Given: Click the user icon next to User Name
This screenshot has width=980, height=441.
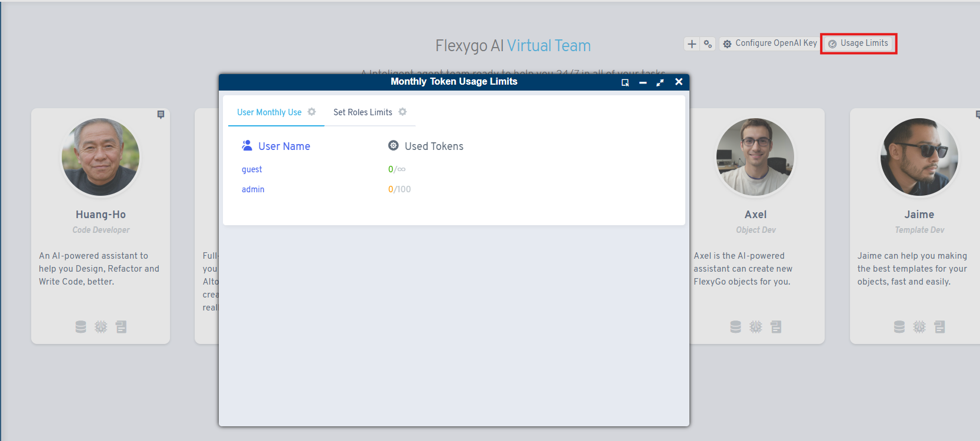Looking at the screenshot, I should 247,145.
